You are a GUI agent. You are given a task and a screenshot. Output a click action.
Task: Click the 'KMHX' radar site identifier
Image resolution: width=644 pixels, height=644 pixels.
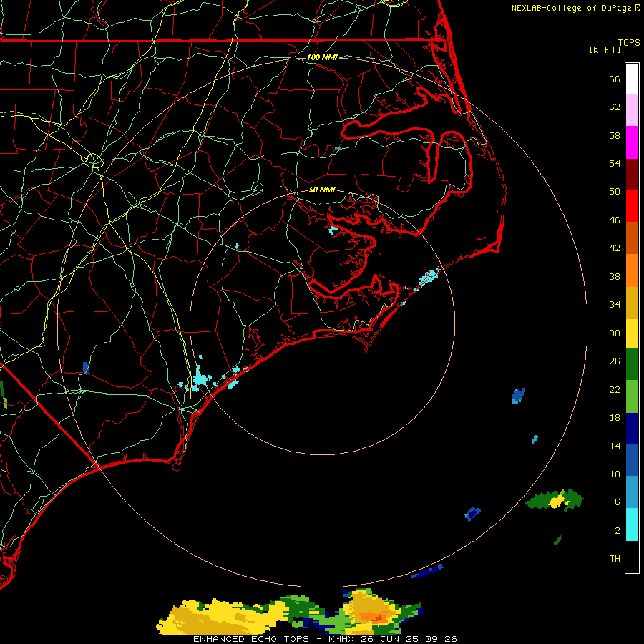[x=341, y=639]
